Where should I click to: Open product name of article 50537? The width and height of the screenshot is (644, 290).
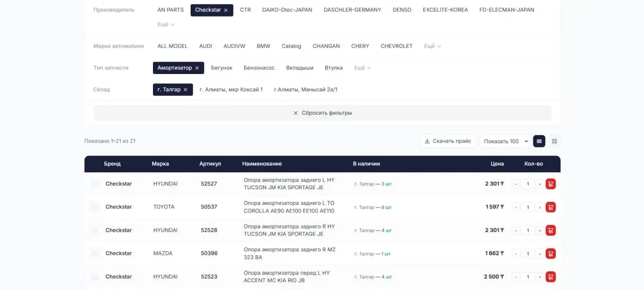point(289,207)
